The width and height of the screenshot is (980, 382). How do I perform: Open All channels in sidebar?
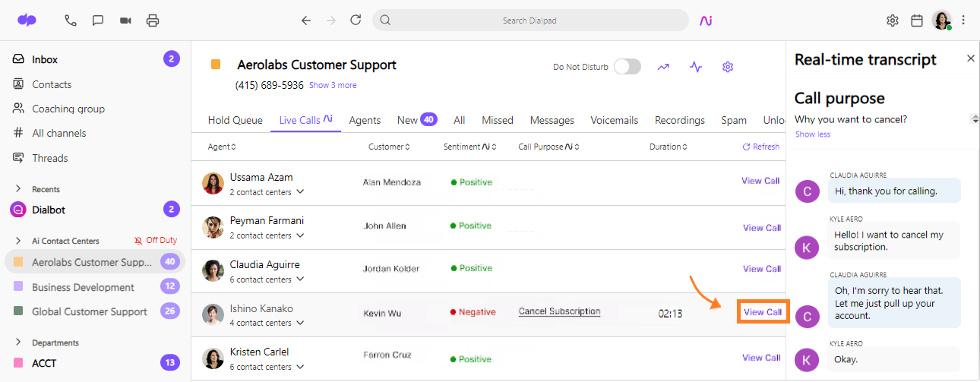coord(59,133)
